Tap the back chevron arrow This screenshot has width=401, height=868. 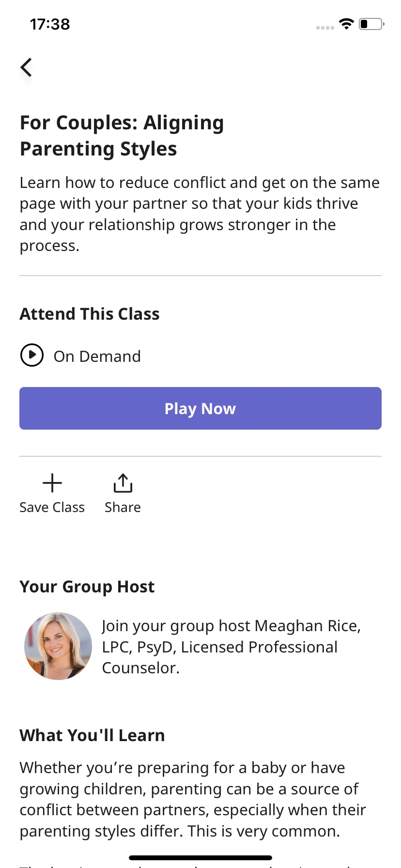(x=26, y=67)
